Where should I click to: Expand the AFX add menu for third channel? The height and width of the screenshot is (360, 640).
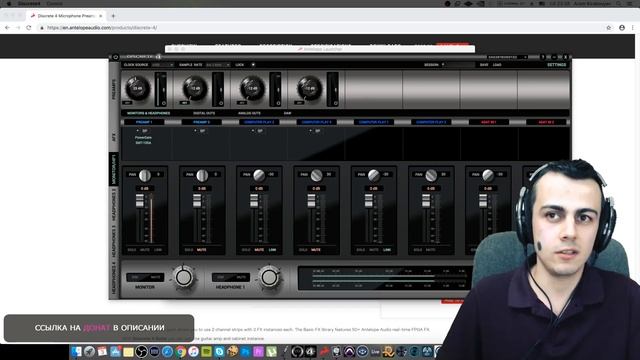pos(253,131)
